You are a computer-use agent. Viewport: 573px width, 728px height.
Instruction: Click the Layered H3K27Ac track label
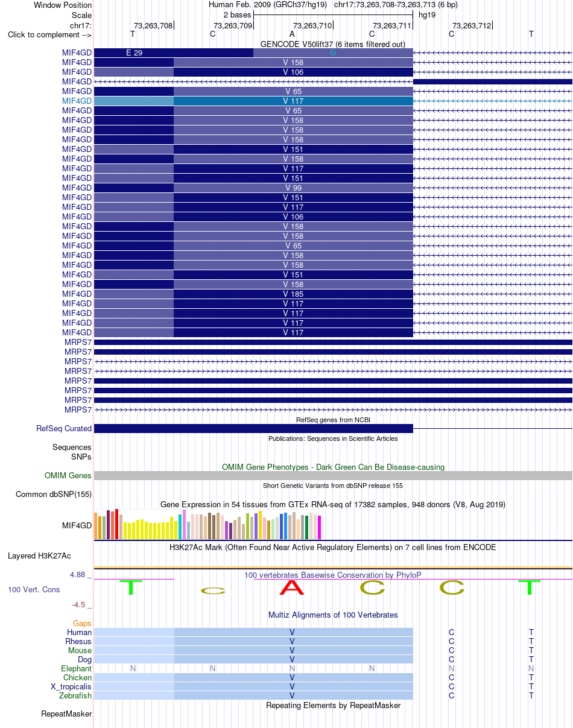coord(39,555)
